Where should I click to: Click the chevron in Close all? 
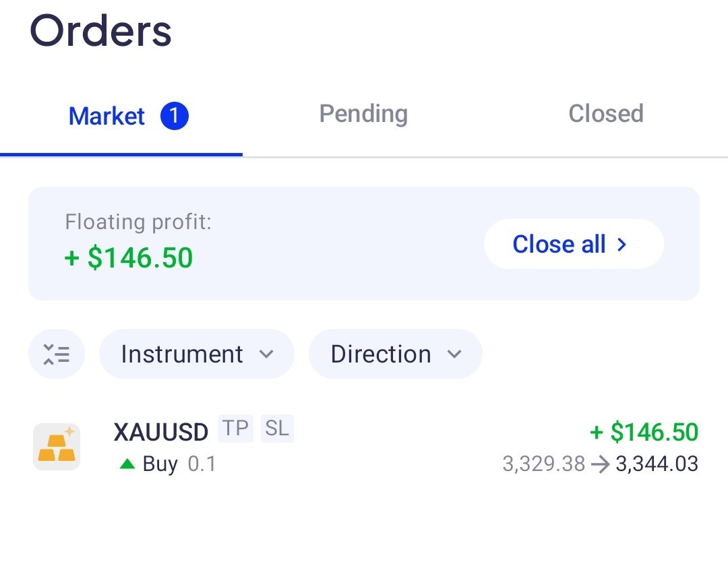[621, 244]
